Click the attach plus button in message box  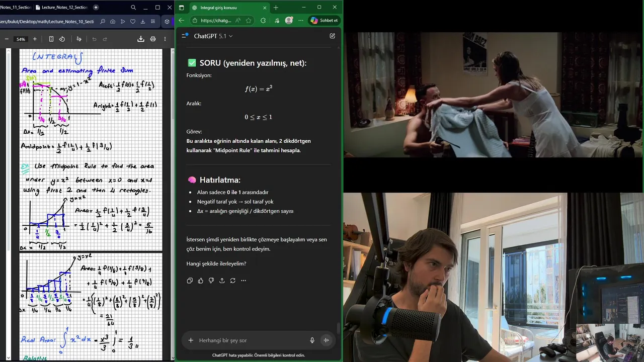191,340
